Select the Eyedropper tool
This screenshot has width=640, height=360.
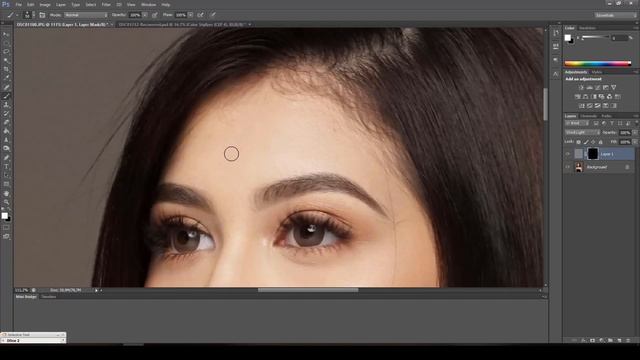tap(6, 78)
